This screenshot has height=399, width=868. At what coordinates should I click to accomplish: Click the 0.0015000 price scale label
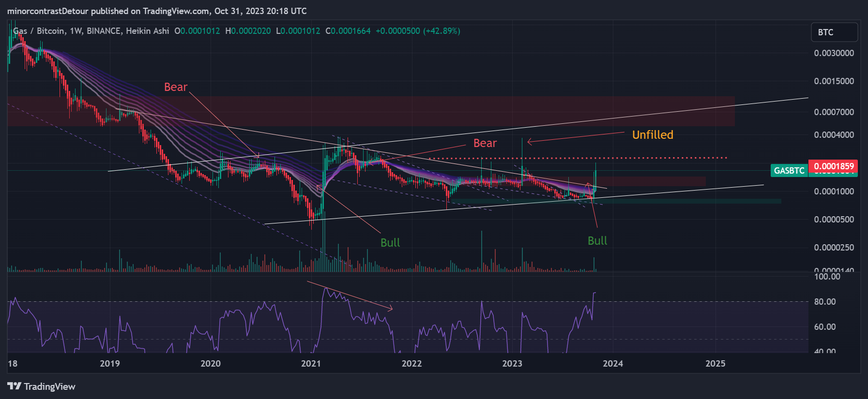(834, 81)
